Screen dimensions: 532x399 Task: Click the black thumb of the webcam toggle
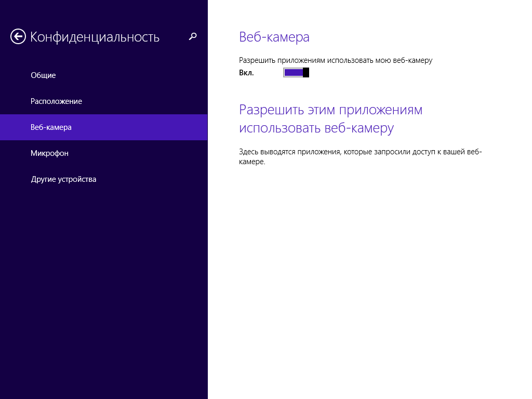pyautogui.click(x=306, y=73)
